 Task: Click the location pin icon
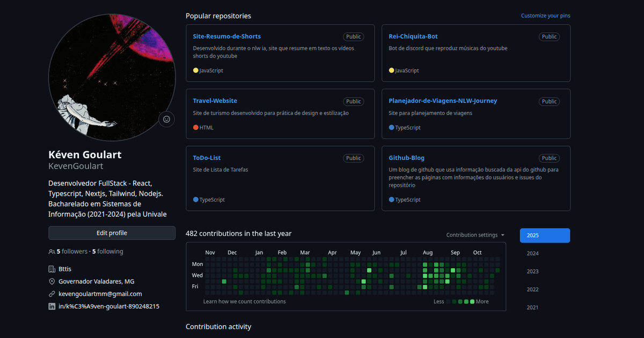[51, 281]
